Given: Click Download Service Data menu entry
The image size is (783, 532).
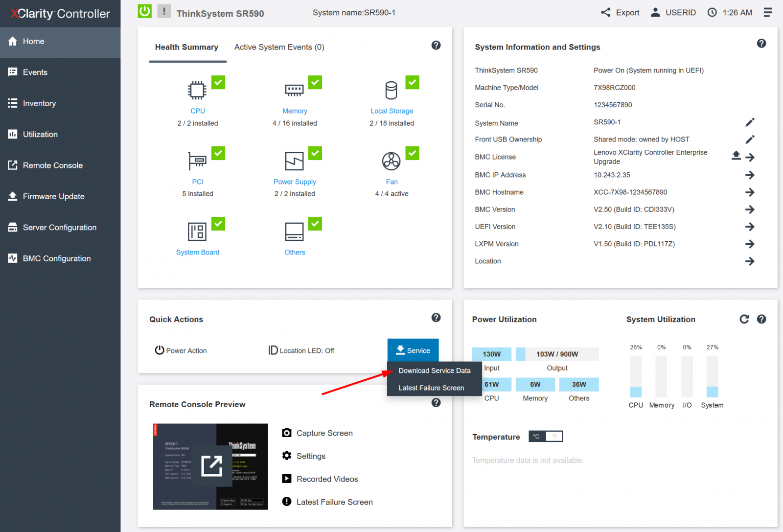Looking at the screenshot, I should [435, 370].
